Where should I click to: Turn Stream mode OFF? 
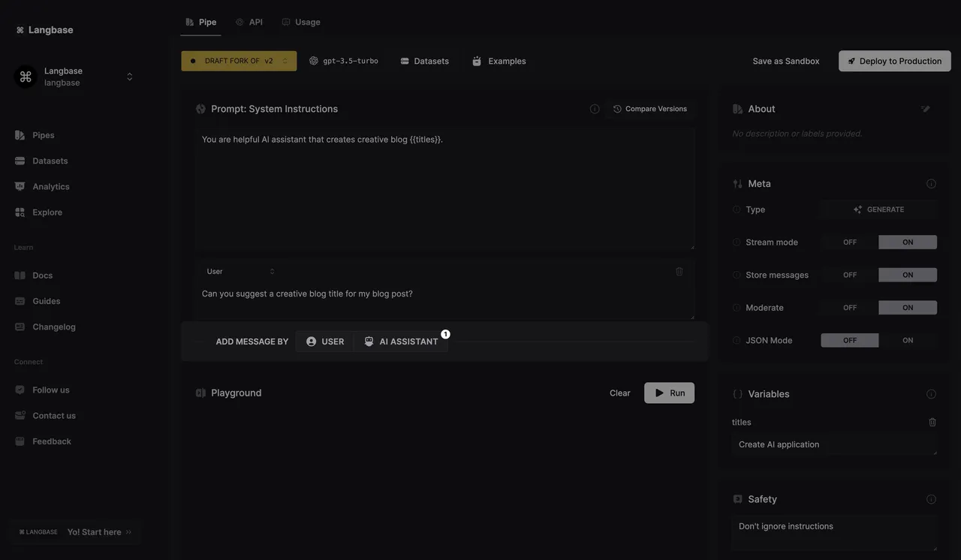tap(850, 242)
